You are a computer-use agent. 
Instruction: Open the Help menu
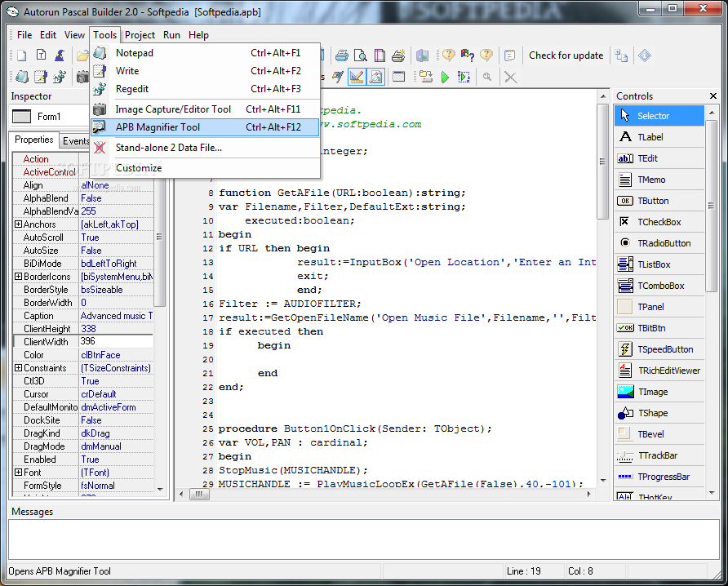(x=198, y=35)
